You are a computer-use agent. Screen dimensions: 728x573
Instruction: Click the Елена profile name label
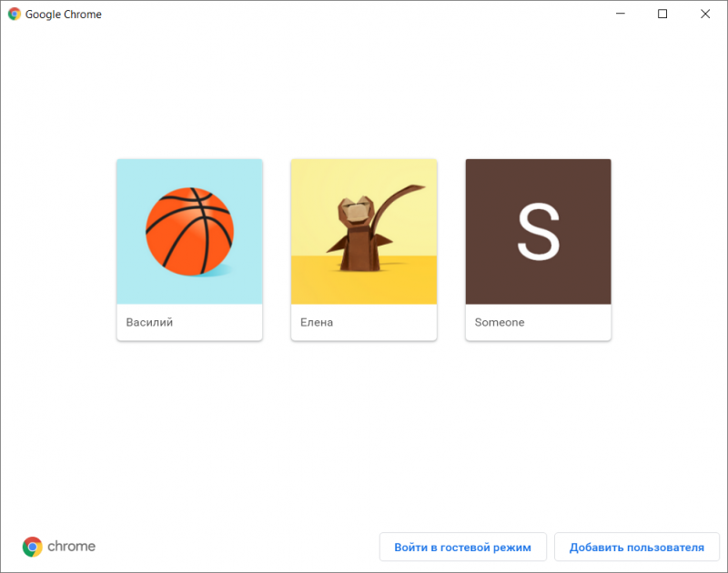[x=317, y=322]
